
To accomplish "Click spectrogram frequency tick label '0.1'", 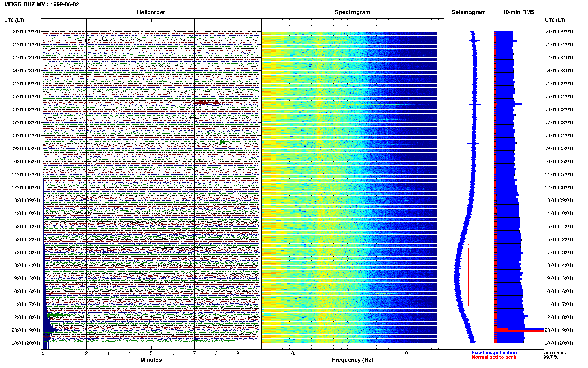I will pos(295,353).
